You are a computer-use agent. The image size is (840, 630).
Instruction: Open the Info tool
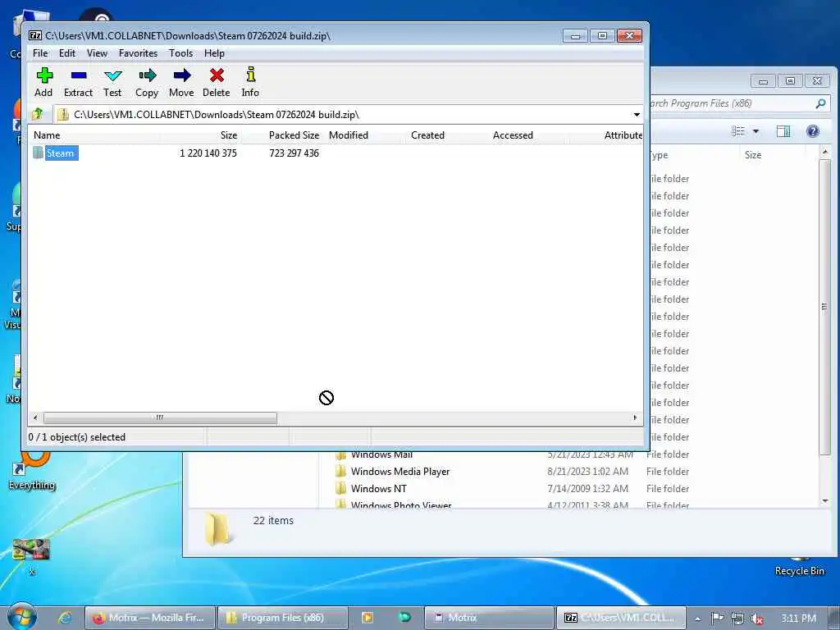pos(250,75)
